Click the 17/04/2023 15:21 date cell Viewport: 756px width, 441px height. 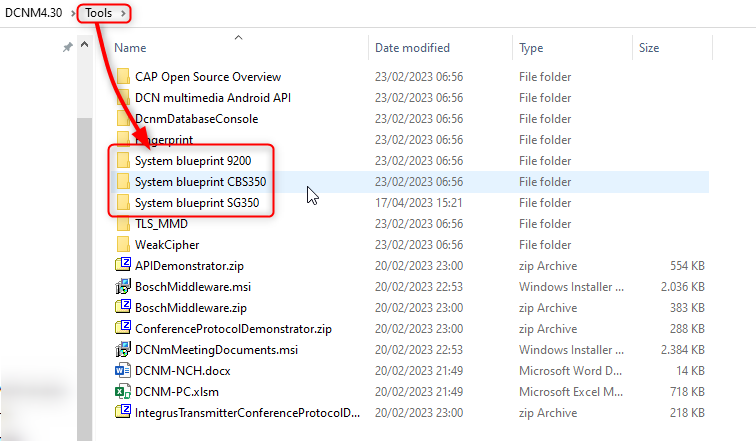coord(418,203)
